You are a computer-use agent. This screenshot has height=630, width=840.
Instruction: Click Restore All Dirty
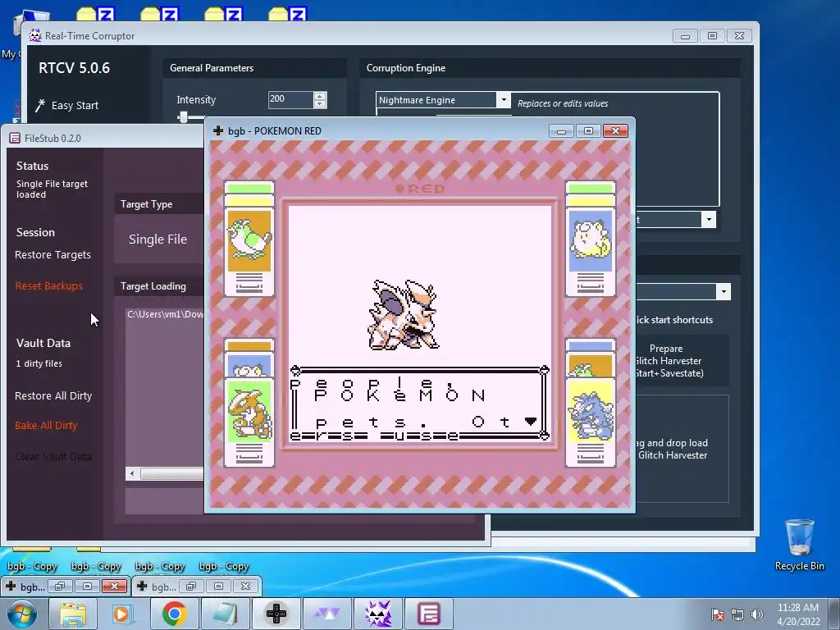pos(53,396)
